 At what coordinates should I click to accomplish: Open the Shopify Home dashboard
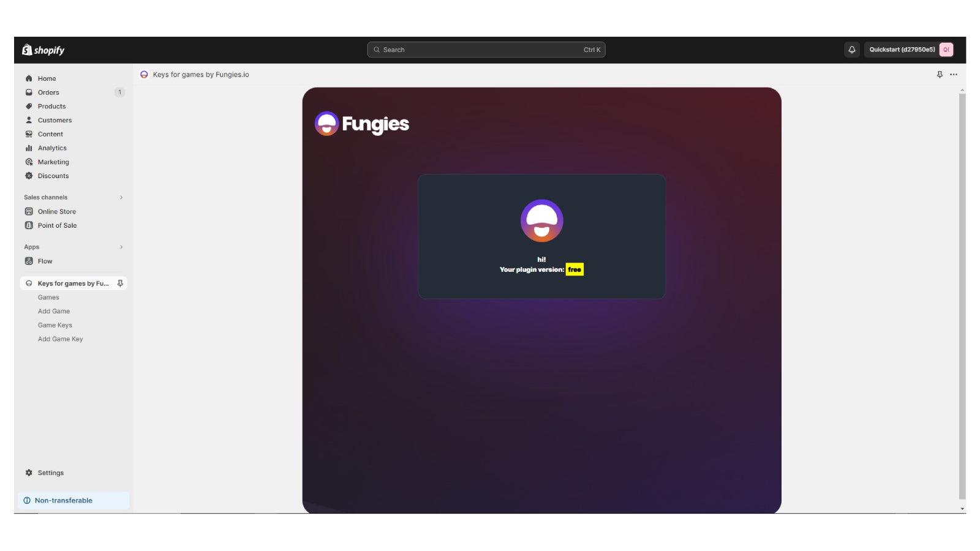pyautogui.click(x=46, y=78)
